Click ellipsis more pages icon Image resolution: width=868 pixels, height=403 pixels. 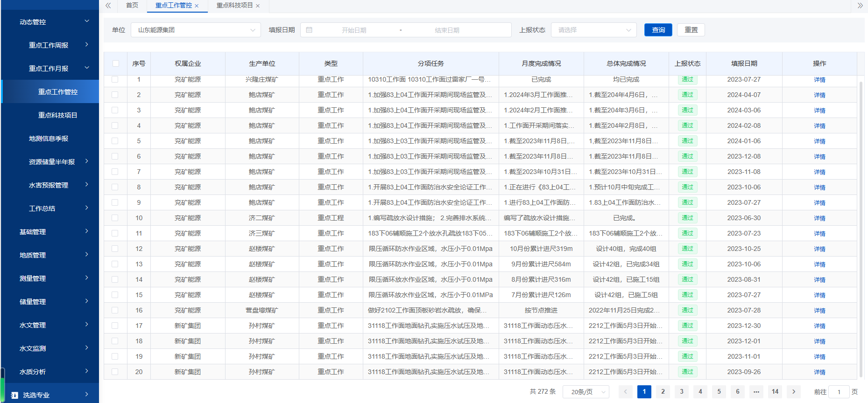[756, 392]
